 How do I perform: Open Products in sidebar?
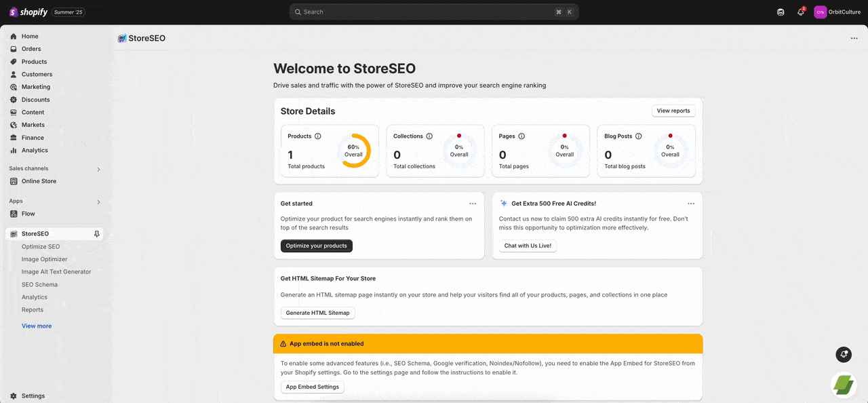pos(34,62)
